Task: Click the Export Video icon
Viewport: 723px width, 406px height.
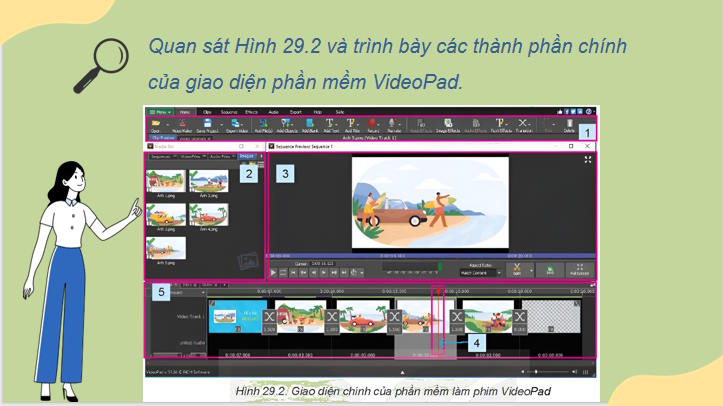Action: pyautogui.click(x=236, y=125)
